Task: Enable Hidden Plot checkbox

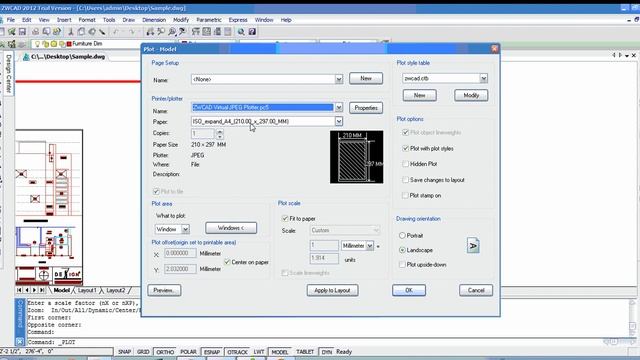Action: pos(405,164)
